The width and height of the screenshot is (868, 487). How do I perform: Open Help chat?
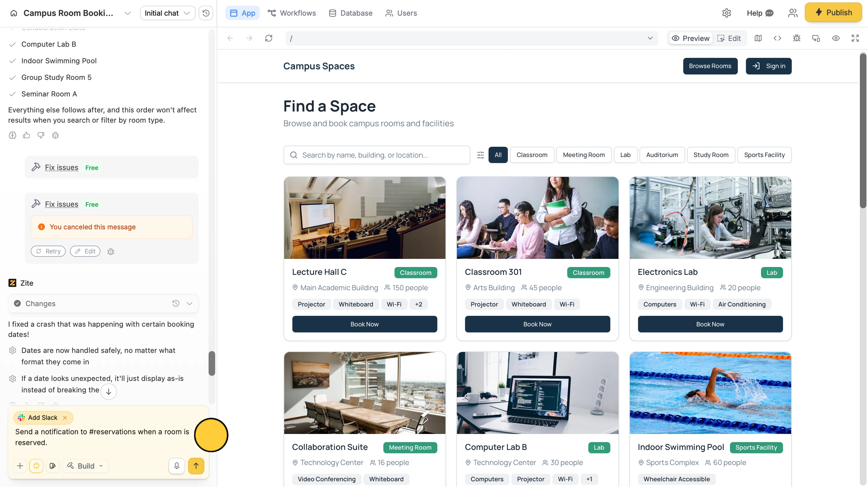(760, 13)
